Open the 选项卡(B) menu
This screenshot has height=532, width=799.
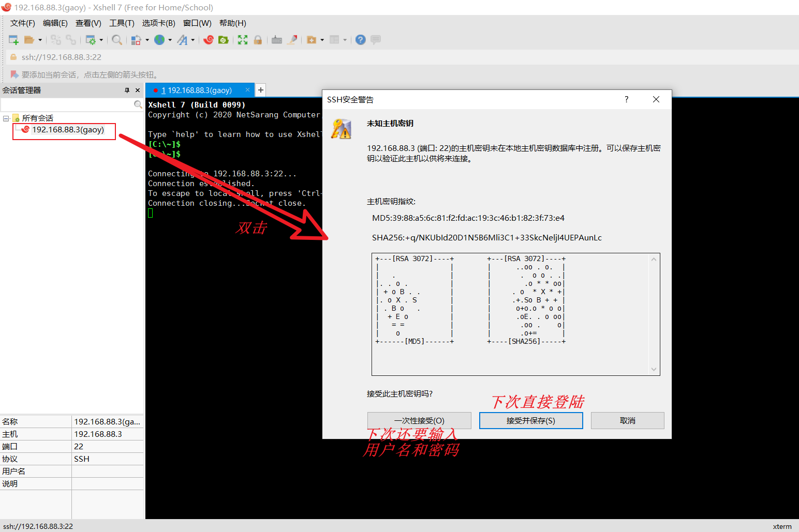pos(159,23)
